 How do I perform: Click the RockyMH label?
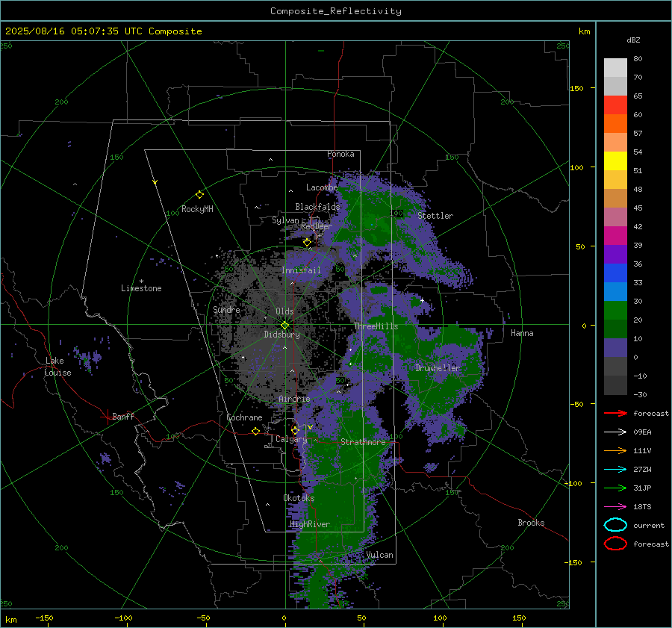pyautogui.click(x=197, y=209)
